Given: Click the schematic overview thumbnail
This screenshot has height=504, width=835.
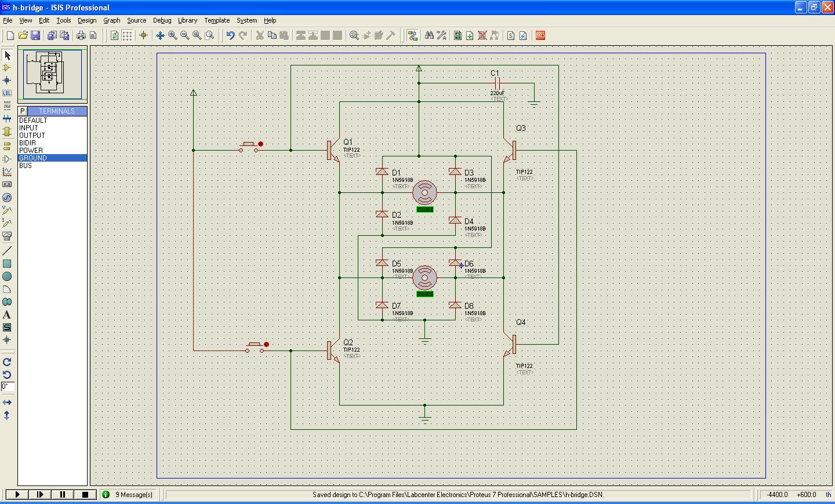Looking at the screenshot, I should (x=52, y=74).
